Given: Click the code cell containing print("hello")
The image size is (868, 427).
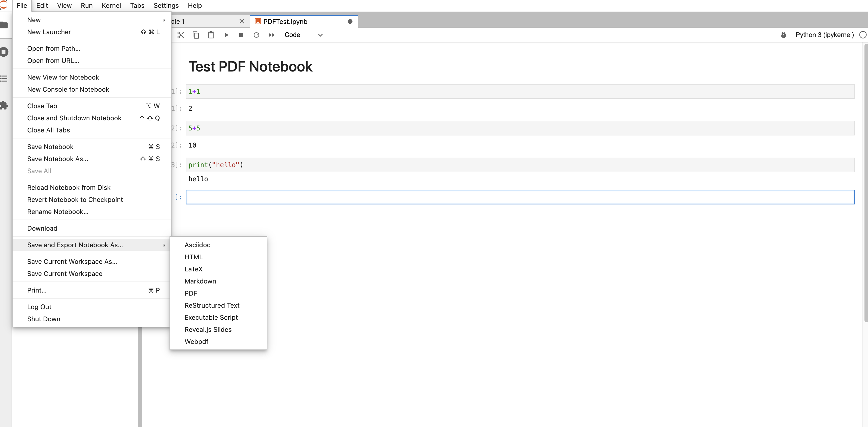Looking at the screenshot, I should (x=520, y=165).
